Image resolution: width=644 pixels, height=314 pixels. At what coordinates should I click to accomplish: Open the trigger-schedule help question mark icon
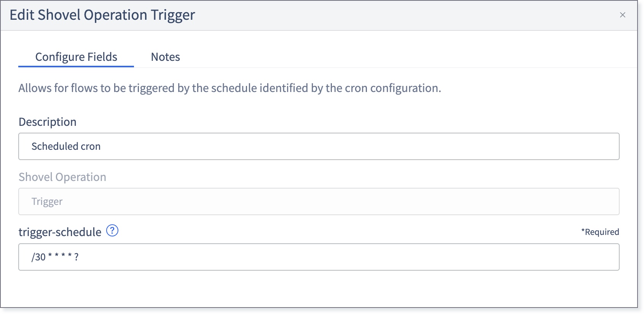click(112, 230)
